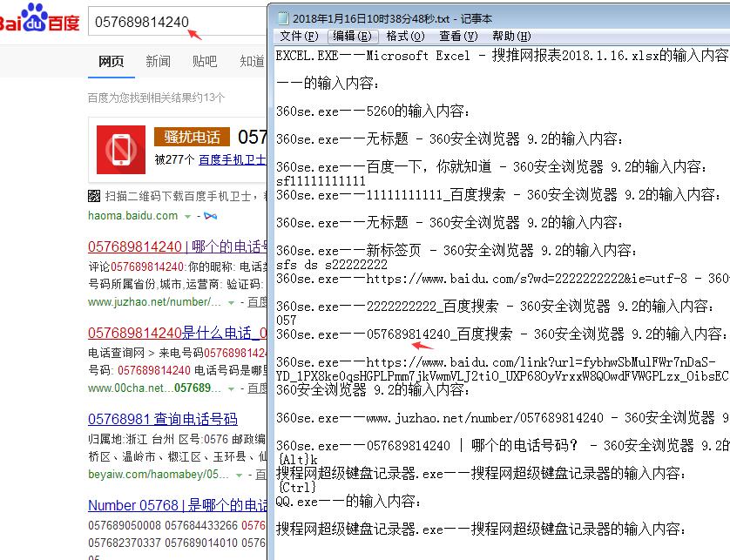Click Notepad line containing {Ctrl}
Viewport: 730px width, 560px height.
[x=298, y=488]
